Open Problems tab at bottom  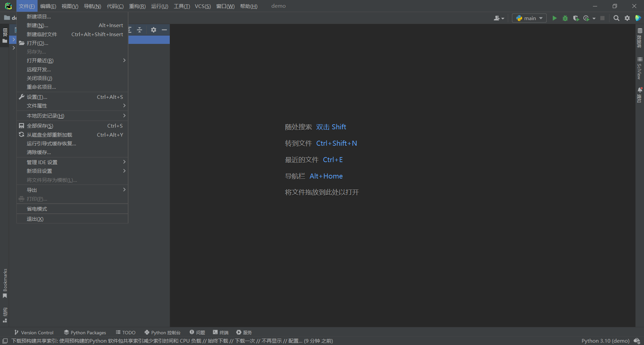197,332
